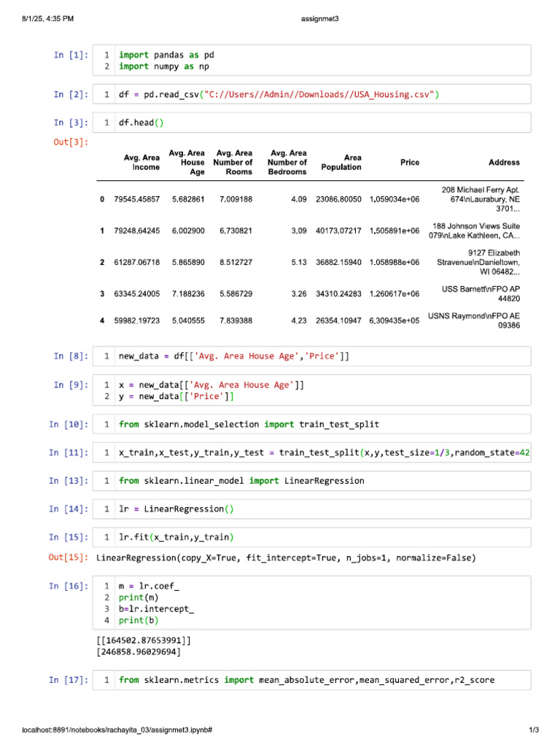Screen dimensions: 560x747
Task: Click the 8/1/25, 4:35 PM timestamp
Action: pos(47,18)
